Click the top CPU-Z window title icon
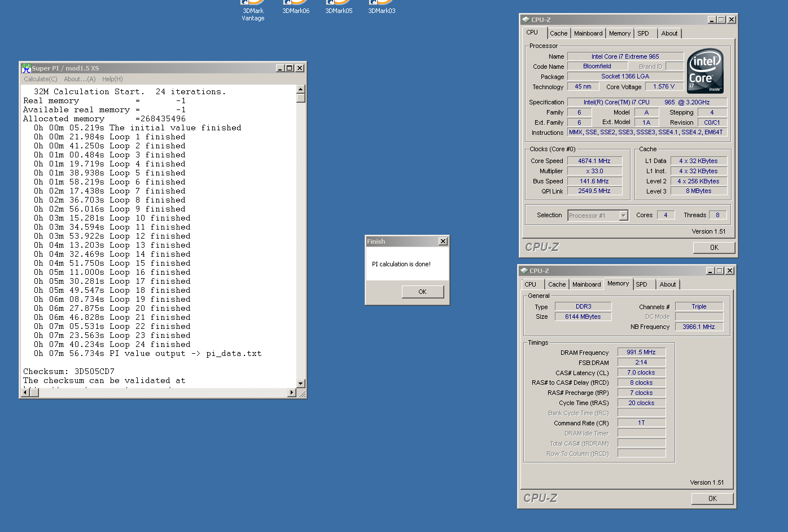The height and width of the screenshot is (532, 788). click(x=526, y=20)
